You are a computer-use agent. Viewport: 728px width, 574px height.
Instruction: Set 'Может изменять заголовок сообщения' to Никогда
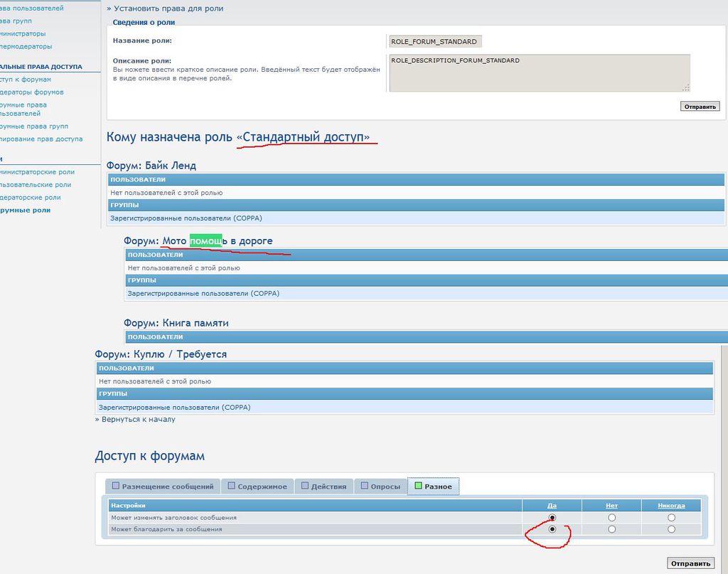(671, 518)
